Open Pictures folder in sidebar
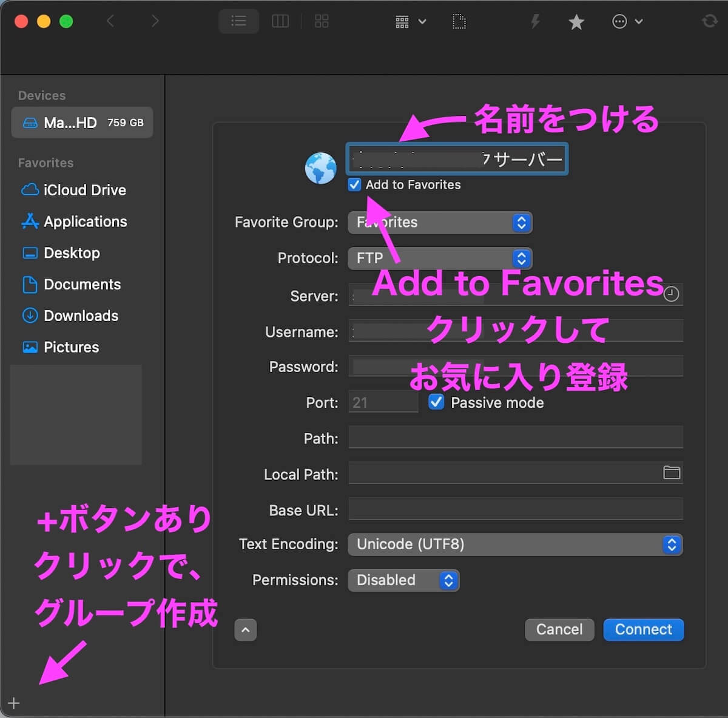 (x=60, y=347)
